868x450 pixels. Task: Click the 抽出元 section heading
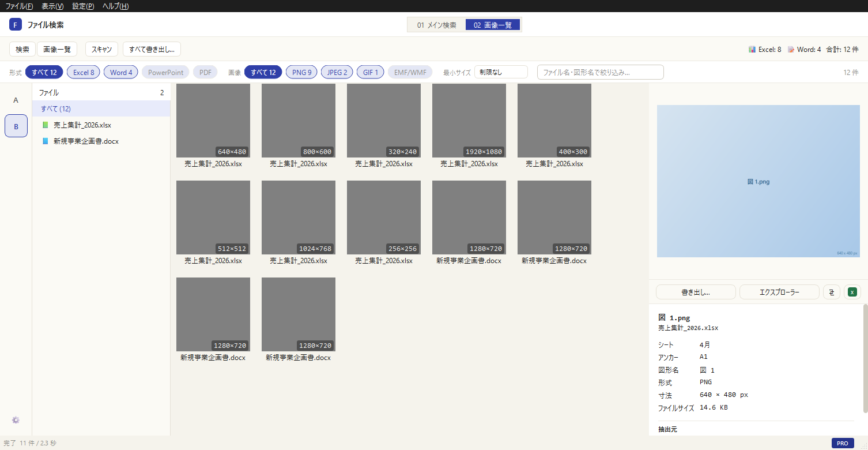tap(667, 429)
